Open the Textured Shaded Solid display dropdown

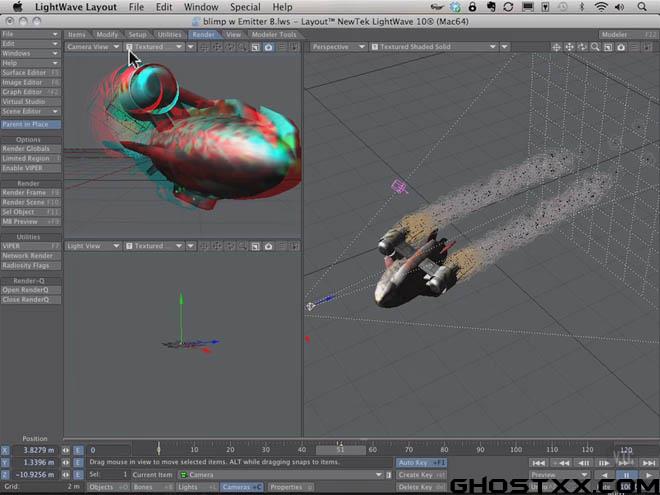click(x=434, y=47)
